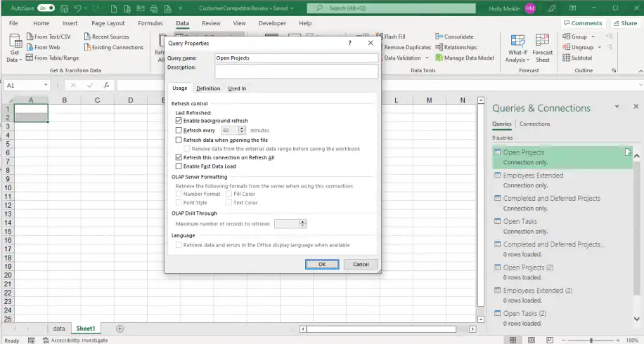Open the Customize Quick Access Toolbar dropdown
Image resolution: width=644 pixels, height=344 pixels.
tap(180, 8)
